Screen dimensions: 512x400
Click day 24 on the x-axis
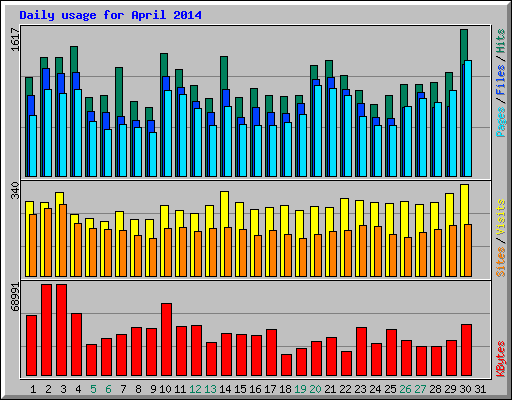pyautogui.click(x=375, y=389)
